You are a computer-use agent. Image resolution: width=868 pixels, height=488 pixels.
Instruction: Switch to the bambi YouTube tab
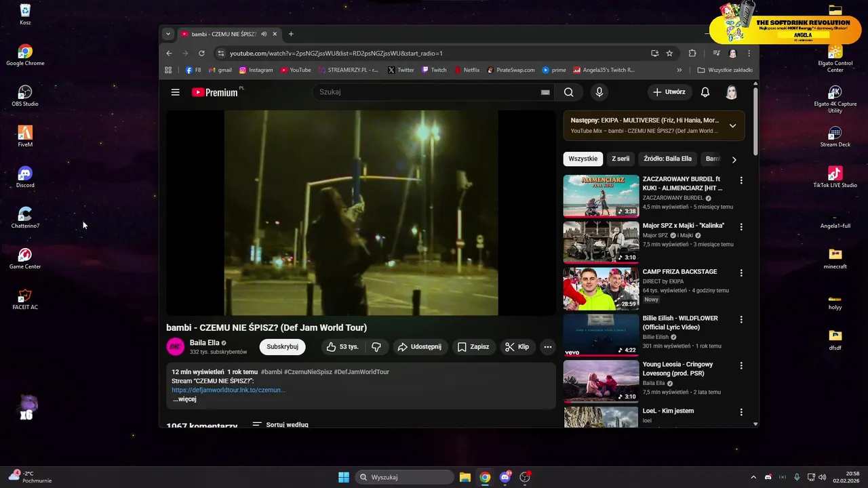229,34
